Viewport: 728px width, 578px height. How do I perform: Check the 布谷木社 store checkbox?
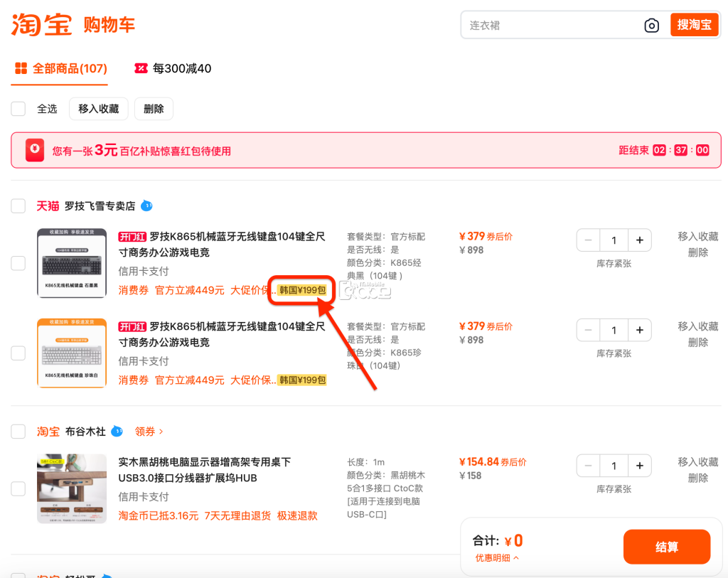tap(18, 432)
